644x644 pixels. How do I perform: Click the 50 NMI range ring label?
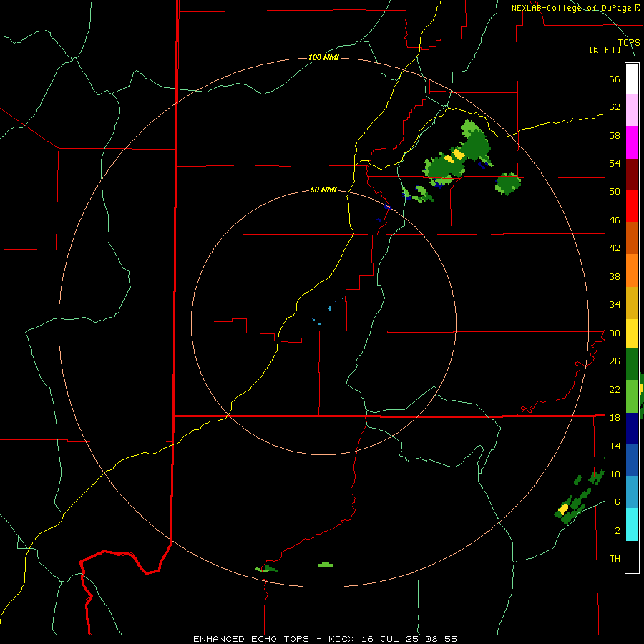(x=323, y=190)
